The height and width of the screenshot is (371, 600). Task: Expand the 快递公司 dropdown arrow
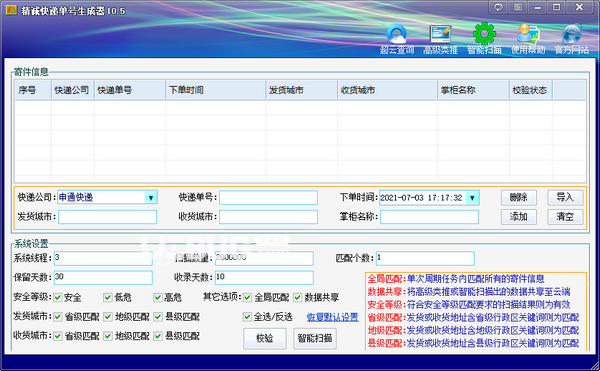tap(151, 198)
